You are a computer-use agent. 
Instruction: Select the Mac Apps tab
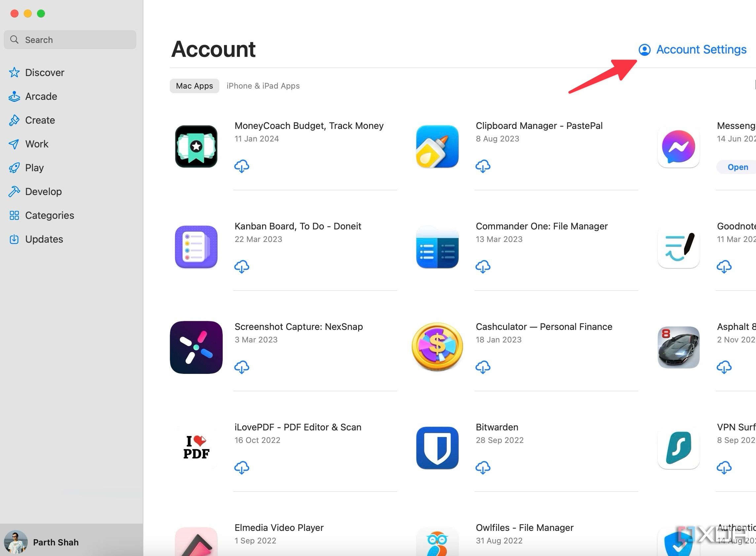tap(195, 86)
